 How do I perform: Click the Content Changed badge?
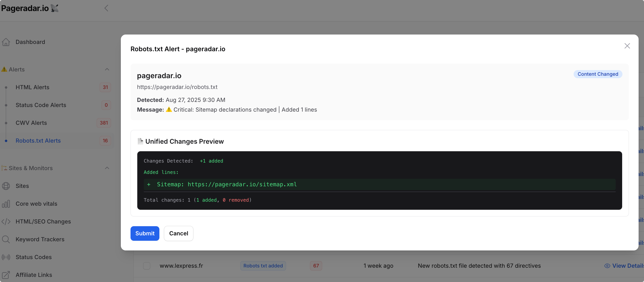[598, 74]
